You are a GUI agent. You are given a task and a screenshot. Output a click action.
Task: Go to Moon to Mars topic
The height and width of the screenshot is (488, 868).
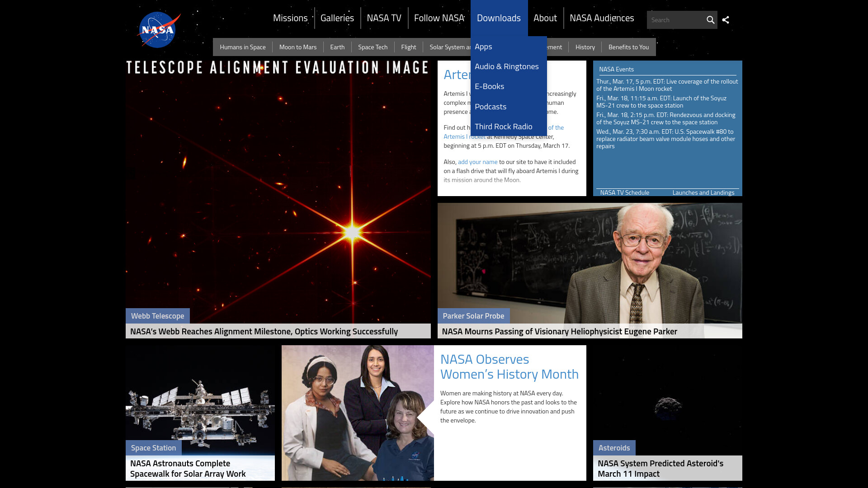(x=298, y=47)
